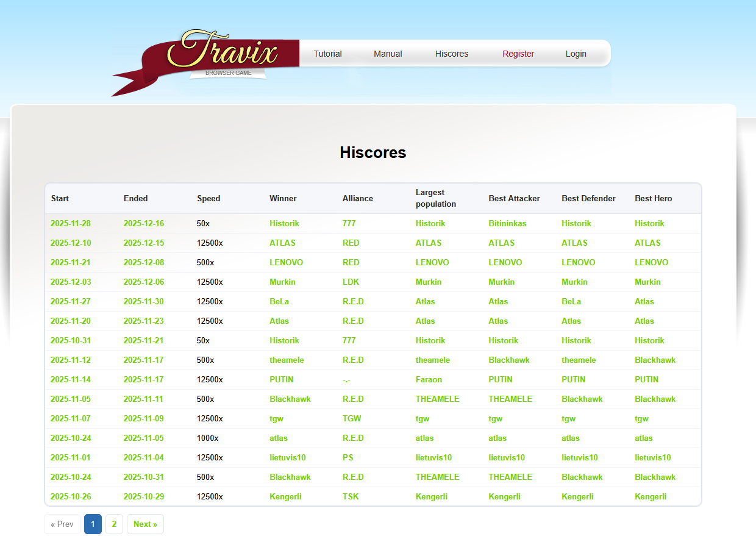The width and height of the screenshot is (756, 536).
Task: Click the Next » pagination button
Action: 145,524
